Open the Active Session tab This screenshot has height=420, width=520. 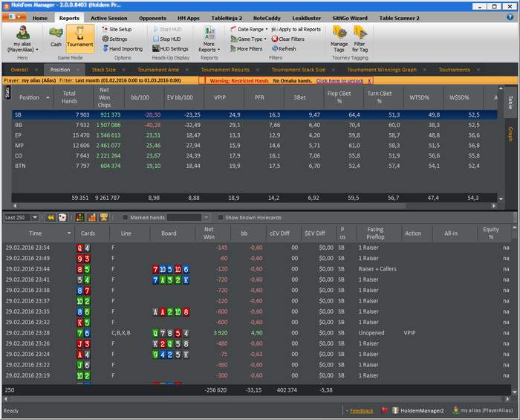point(108,18)
